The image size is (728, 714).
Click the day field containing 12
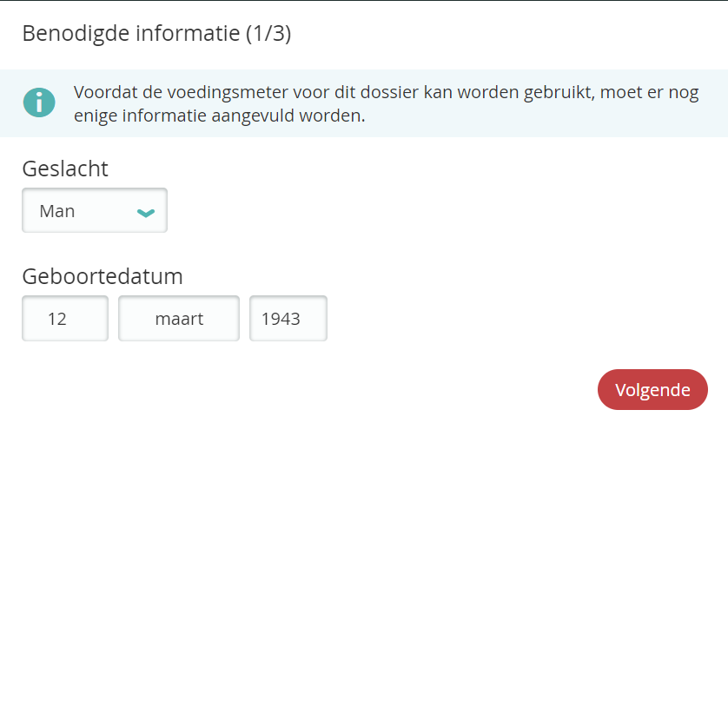(65, 319)
